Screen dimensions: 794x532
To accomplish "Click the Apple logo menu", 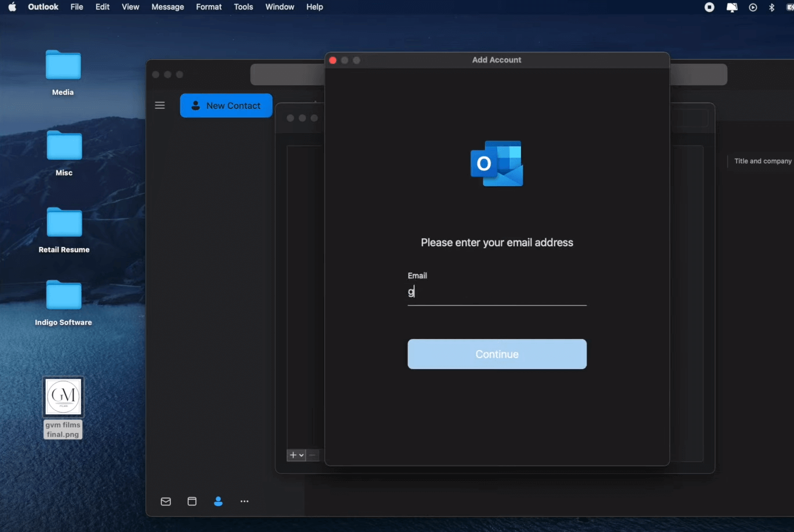I will [x=12, y=7].
